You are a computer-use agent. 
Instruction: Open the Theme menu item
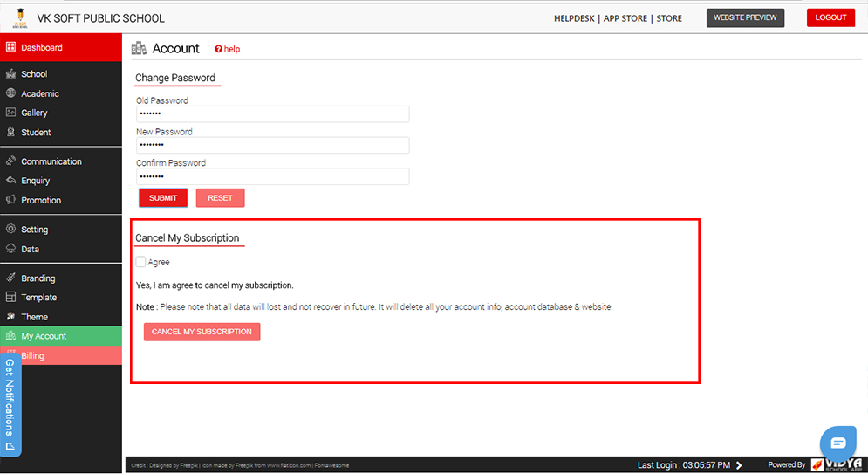pyautogui.click(x=61, y=317)
